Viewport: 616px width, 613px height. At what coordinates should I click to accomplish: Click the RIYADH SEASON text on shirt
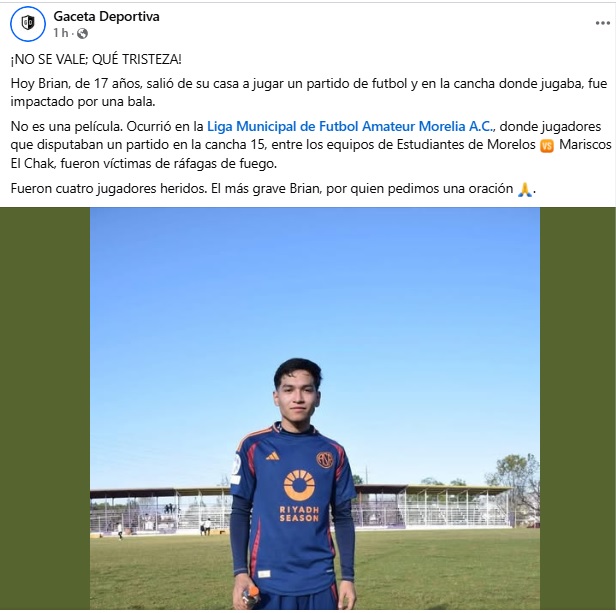(299, 514)
